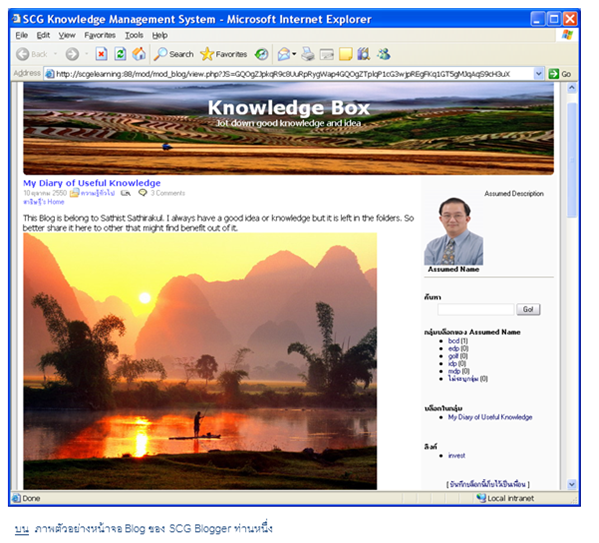Viewport: 599px width, 543px height.
Task: Open the Search pane from the toolbar
Action: point(174,54)
